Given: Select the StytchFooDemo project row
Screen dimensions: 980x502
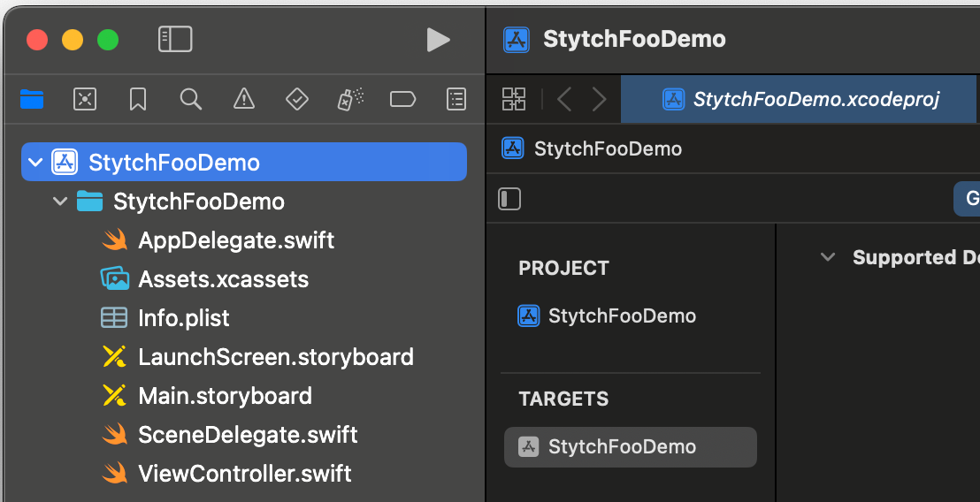Looking at the screenshot, I should (244, 163).
